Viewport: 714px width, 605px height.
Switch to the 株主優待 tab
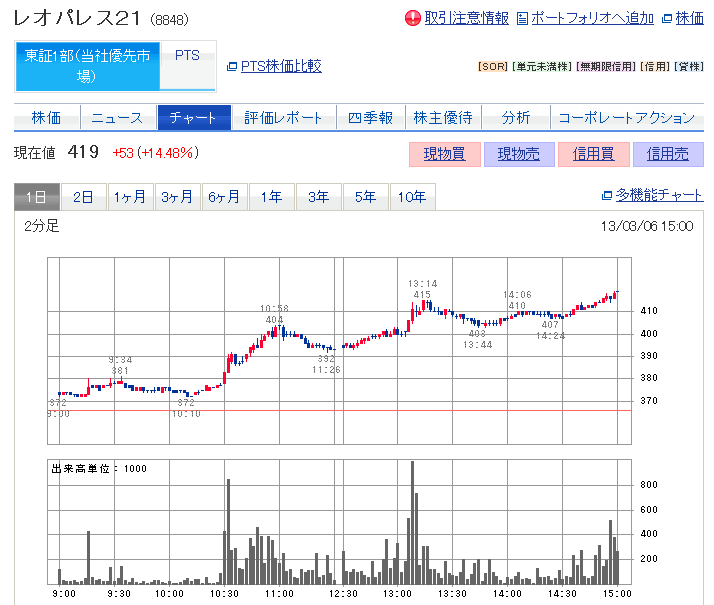[443, 118]
